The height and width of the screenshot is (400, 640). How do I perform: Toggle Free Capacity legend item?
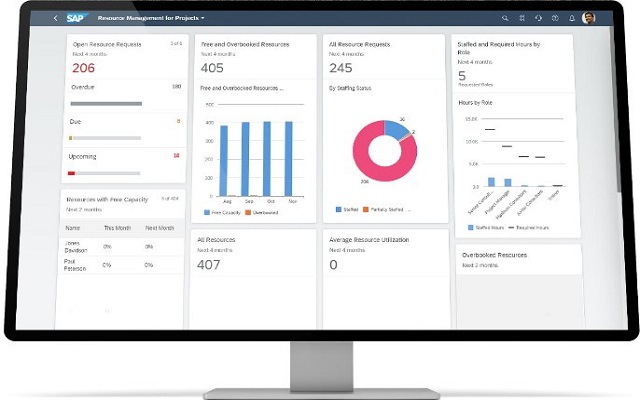tap(222, 213)
